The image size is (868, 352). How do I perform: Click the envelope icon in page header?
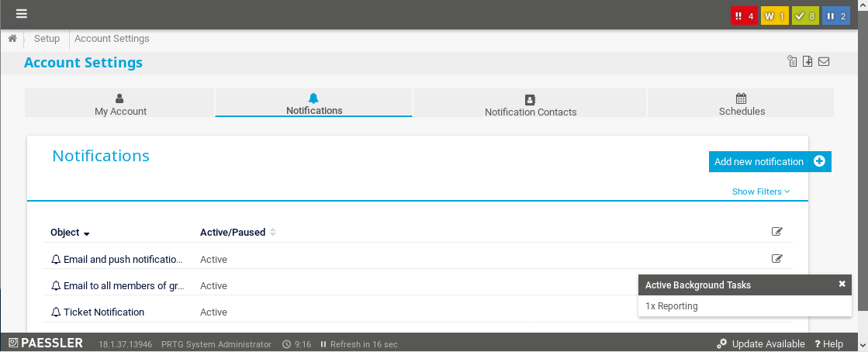(824, 62)
